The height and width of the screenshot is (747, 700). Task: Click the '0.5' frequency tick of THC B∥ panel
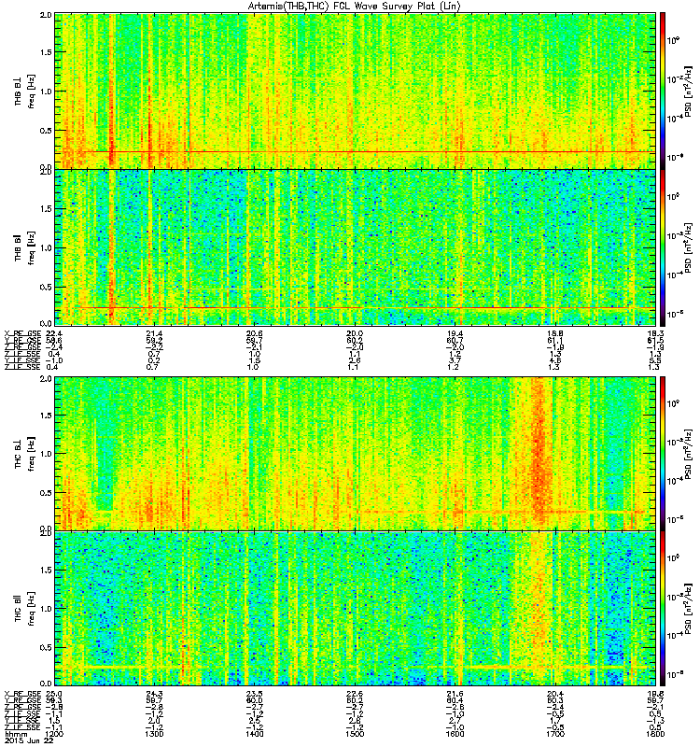(x=46, y=647)
